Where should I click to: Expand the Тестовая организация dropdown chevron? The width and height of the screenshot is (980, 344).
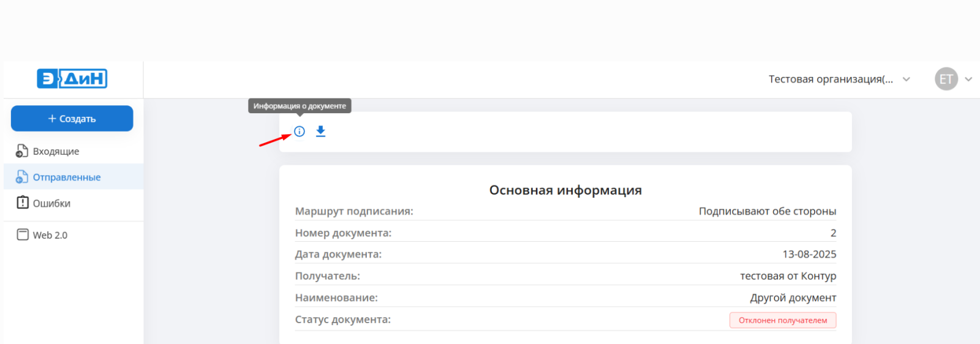pos(907,80)
